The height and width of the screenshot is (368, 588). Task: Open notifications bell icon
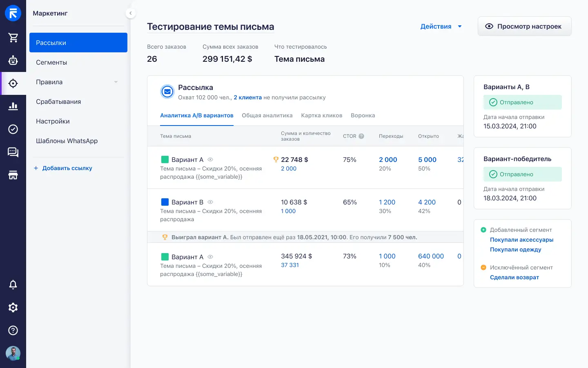[x=13, y=285]
